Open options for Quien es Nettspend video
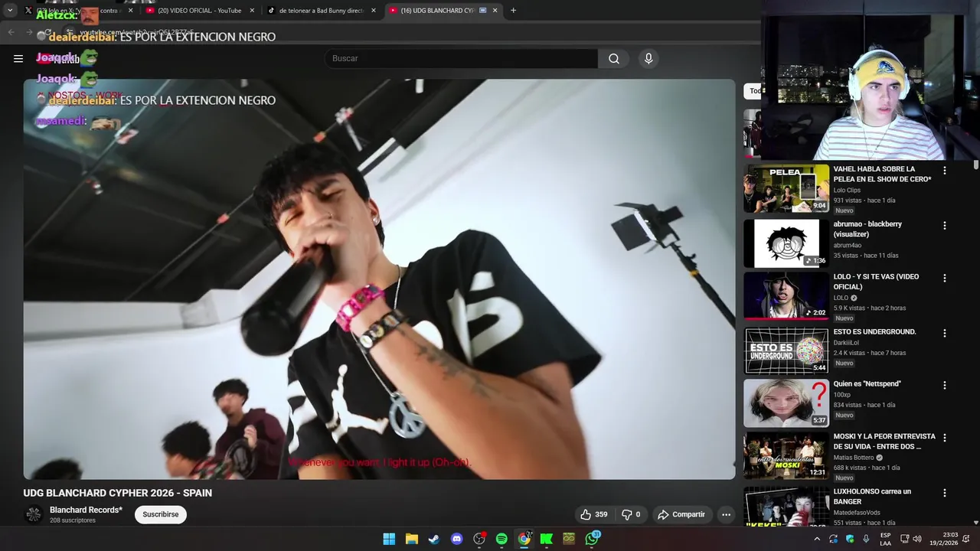 944,385
